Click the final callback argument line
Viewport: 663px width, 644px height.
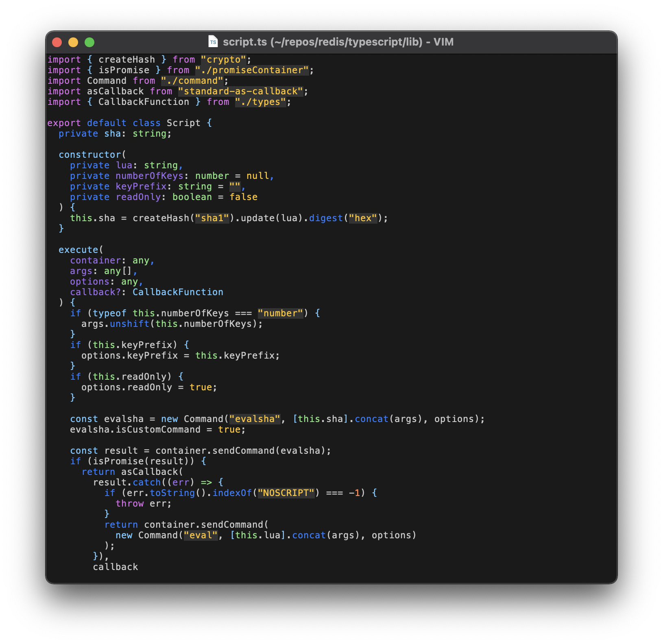[x=115, y=567]
